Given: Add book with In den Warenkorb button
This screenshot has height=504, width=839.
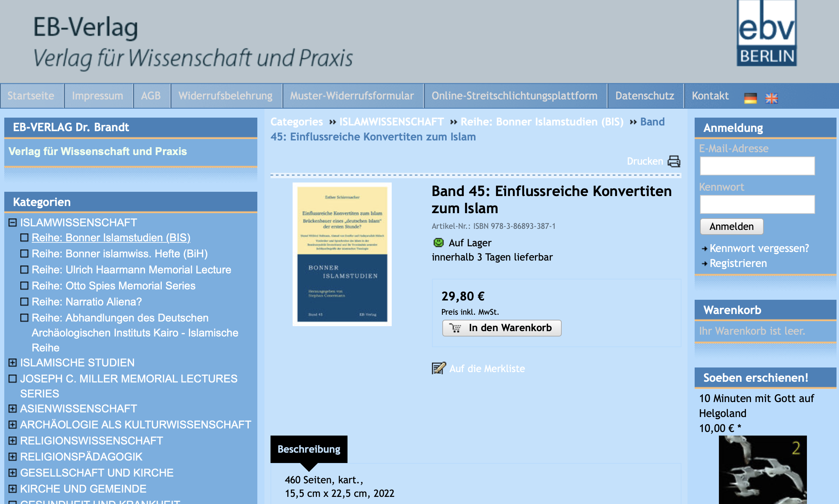Looking at the screenshot, I should (x=502, y=328).
